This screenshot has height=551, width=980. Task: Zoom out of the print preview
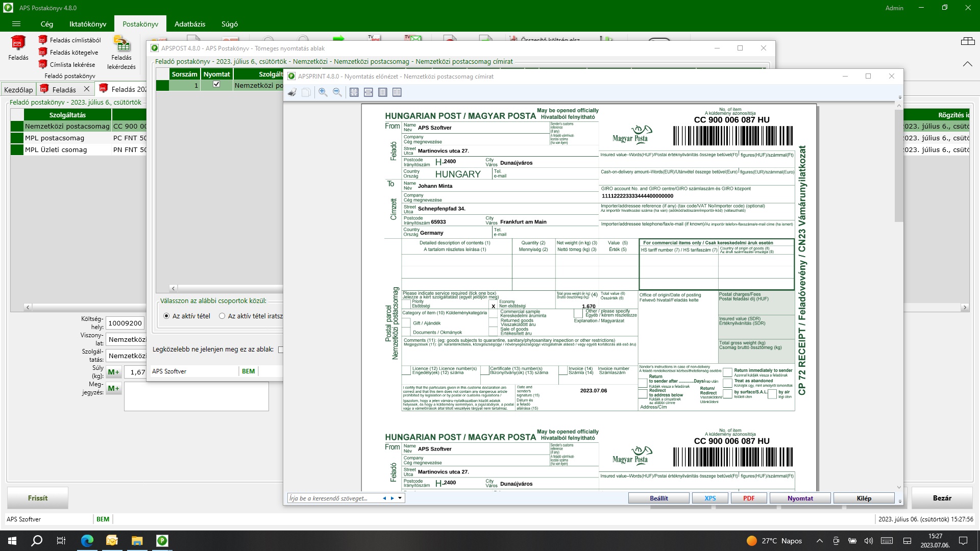click(337, 92)
